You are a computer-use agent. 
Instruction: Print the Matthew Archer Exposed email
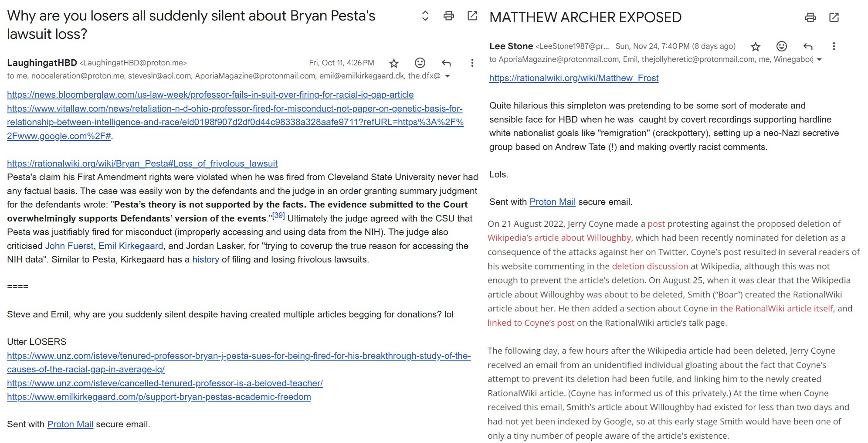(810, 17)
